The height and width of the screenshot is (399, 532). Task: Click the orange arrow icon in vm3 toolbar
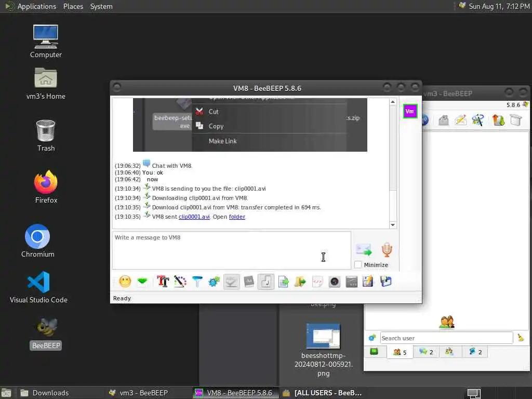click(x=498, y=120)
